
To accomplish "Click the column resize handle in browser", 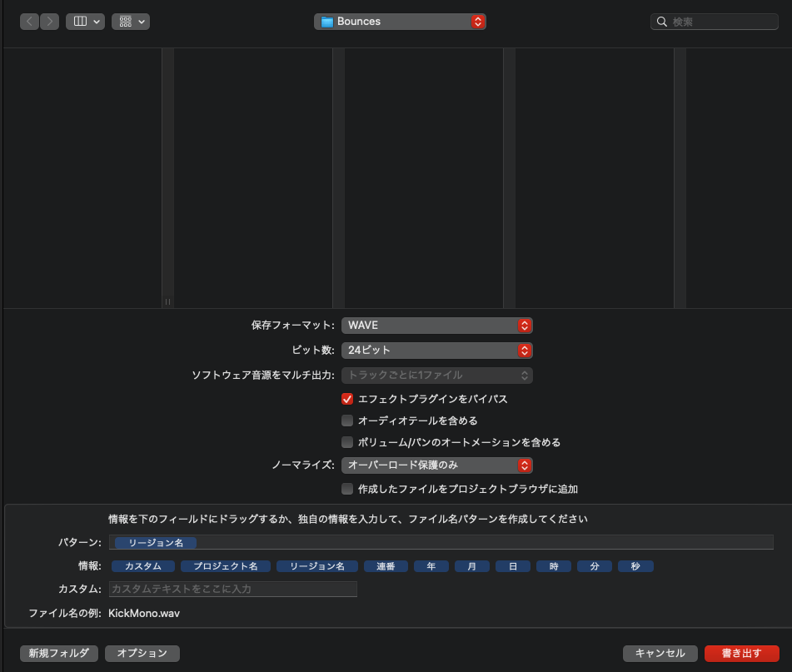I will coord(167,301).
